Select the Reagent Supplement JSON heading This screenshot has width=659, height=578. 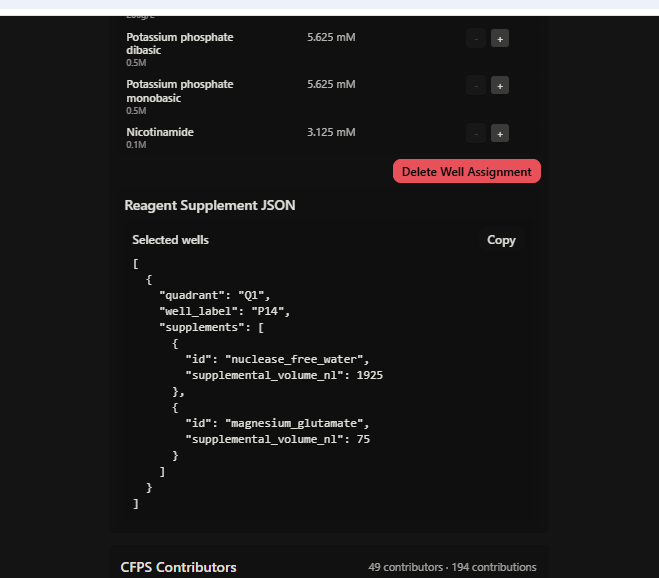click(x=210, y=205)
